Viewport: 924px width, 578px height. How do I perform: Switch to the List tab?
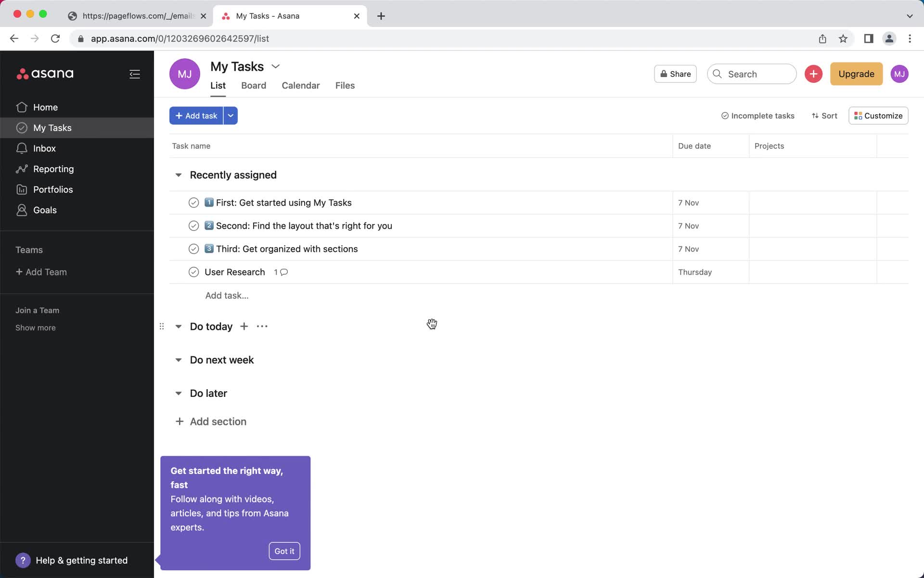click(218, 85)
